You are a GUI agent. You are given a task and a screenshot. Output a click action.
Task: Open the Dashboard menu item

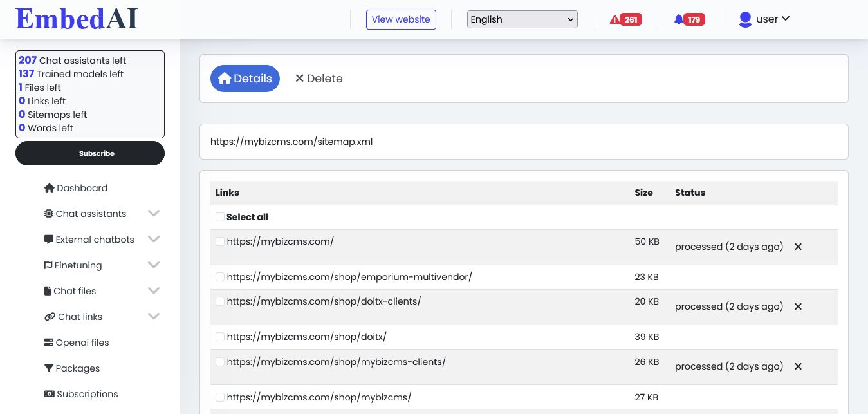point(82,188)
